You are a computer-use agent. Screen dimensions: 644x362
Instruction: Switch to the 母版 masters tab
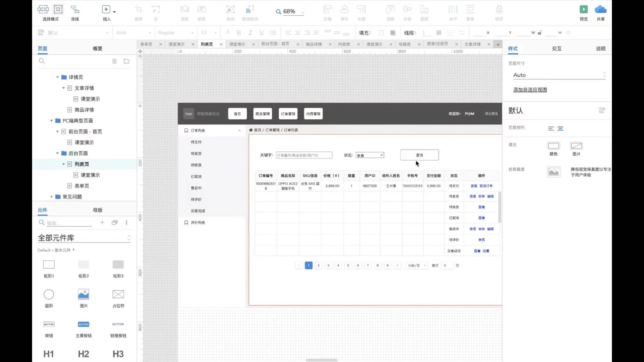tap(97, 210)
